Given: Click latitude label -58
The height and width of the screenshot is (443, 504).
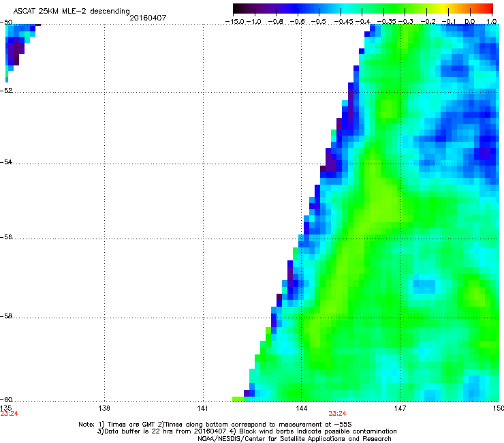Looking at the screenshot, I should coord(6,316).
